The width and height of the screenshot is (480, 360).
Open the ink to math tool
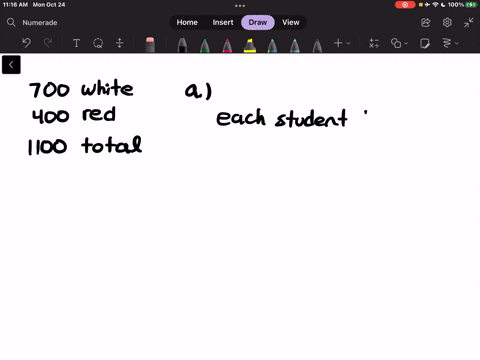(x=374, y=43)
